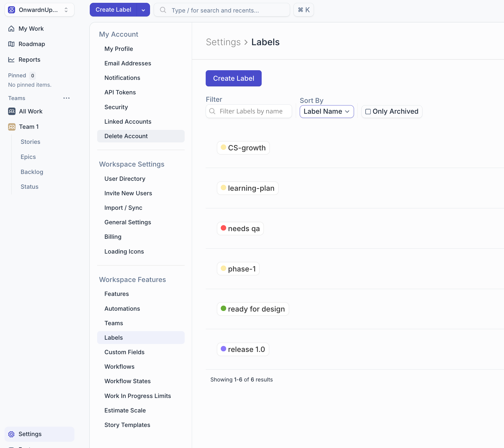Open the Label Name sort dropdown
Image resolution: width=504 pixels, height=448 pixels.
pos(326,111)
